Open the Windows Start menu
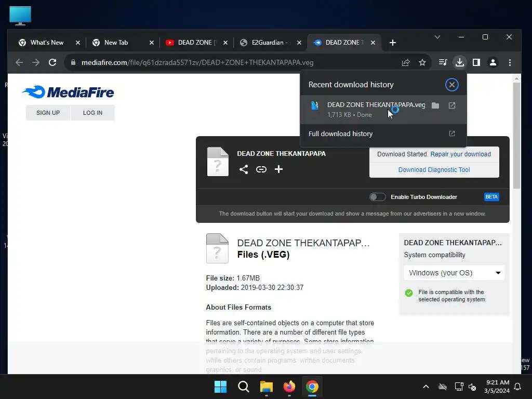 click(220, 387)
